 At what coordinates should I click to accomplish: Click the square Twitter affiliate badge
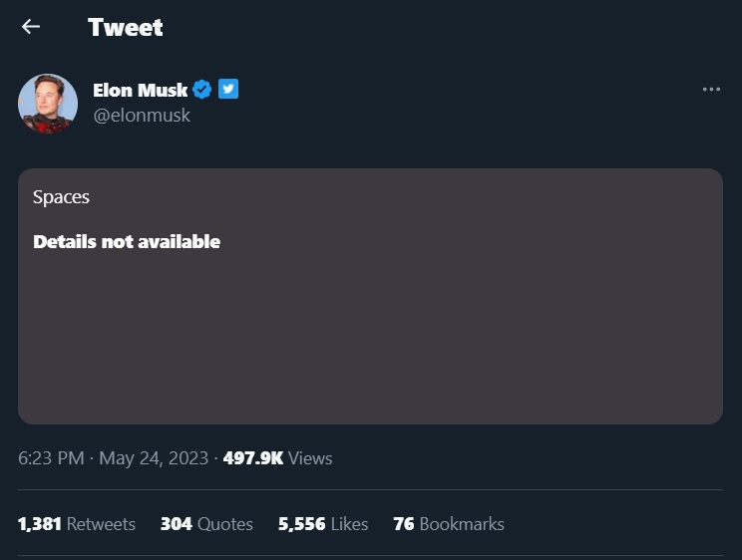pyautogui.click(x=228, y=89)
